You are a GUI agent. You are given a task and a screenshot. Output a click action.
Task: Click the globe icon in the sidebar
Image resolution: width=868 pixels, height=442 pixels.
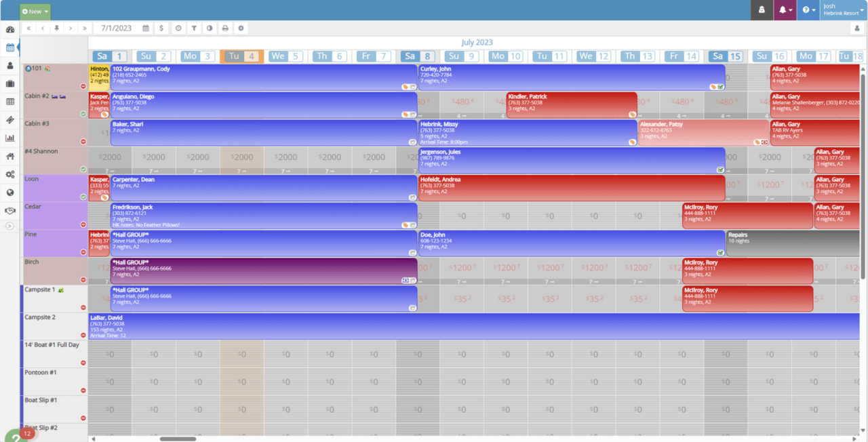(9, 193)
